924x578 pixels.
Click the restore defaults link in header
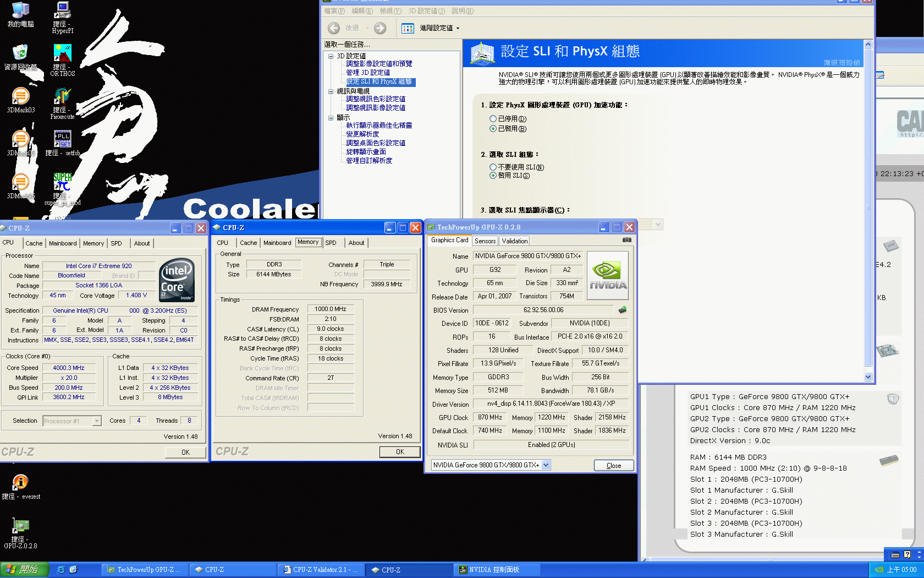pyautogui.click(x=842, y=63)
